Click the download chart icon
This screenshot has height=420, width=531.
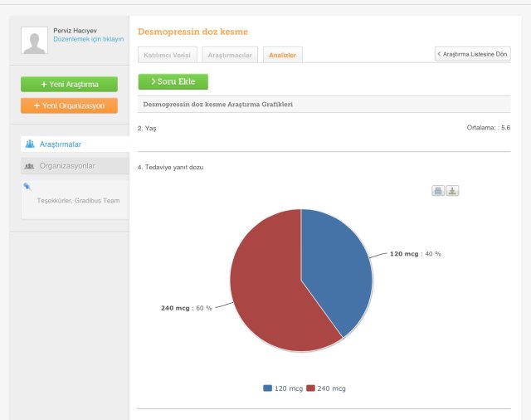click(x=452, y=191)
